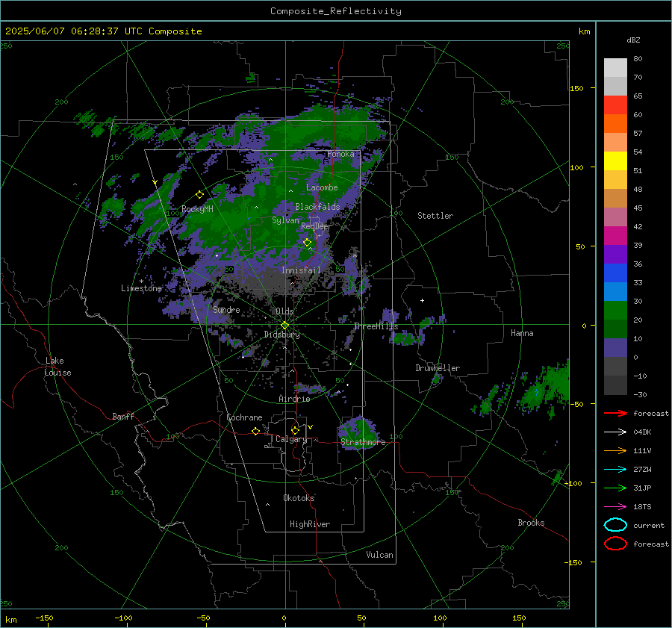This screenshot has width=672, height=628.
Task: Click the Vulcan city label
Action: coord(379,555)
